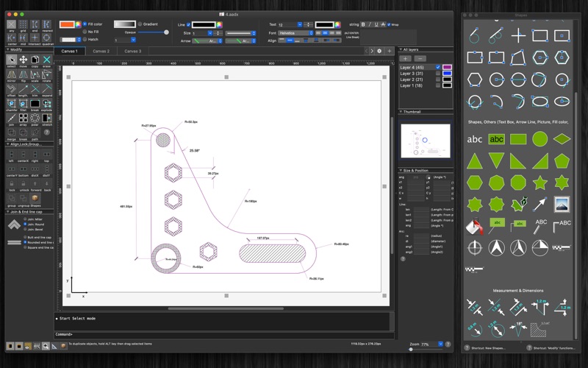Open the 'array' tool

tap(24, 118)
